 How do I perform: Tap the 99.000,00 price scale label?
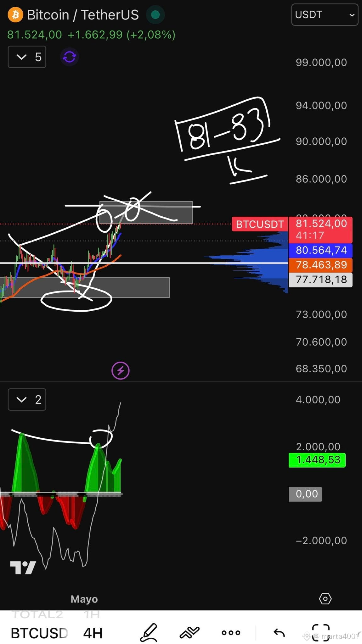(x=321, y=63)
